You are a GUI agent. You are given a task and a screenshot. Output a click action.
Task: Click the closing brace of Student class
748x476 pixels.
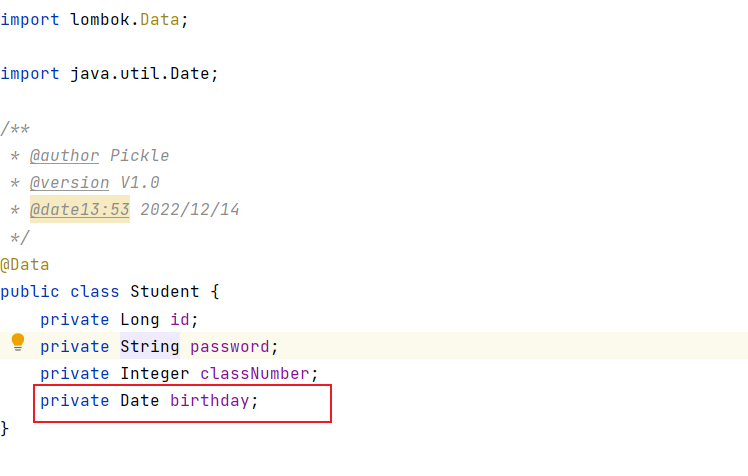[x=5, y=427]
